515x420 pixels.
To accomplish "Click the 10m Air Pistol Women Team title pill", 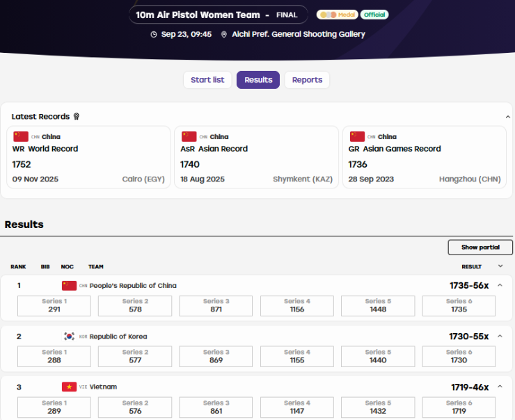I will click(x=219, y=15).
